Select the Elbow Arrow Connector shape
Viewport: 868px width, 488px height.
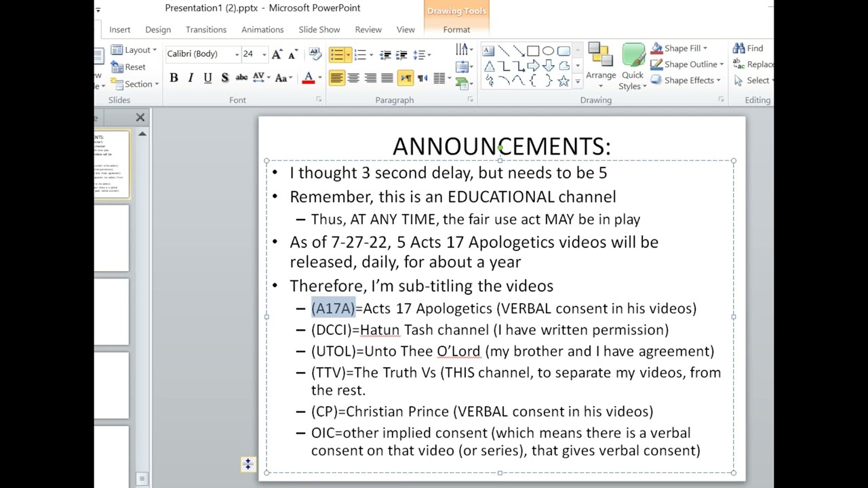click(518, 66)
